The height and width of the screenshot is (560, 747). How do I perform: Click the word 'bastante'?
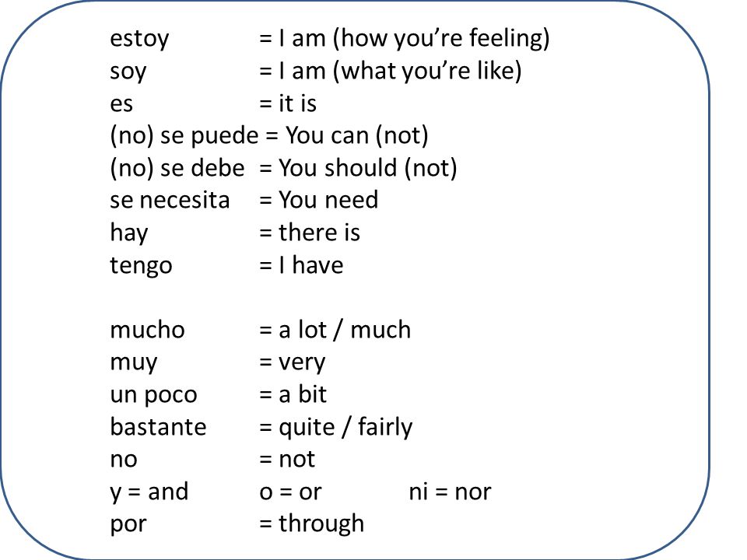point(158,427)
